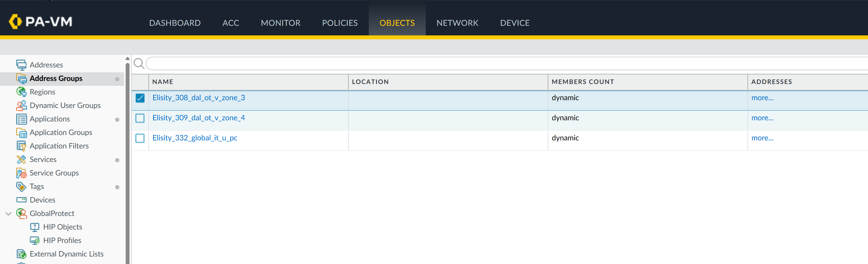This screenshot has width=868, height=264.
Task: Select the Services wrench icon
Action: (21, 160)
